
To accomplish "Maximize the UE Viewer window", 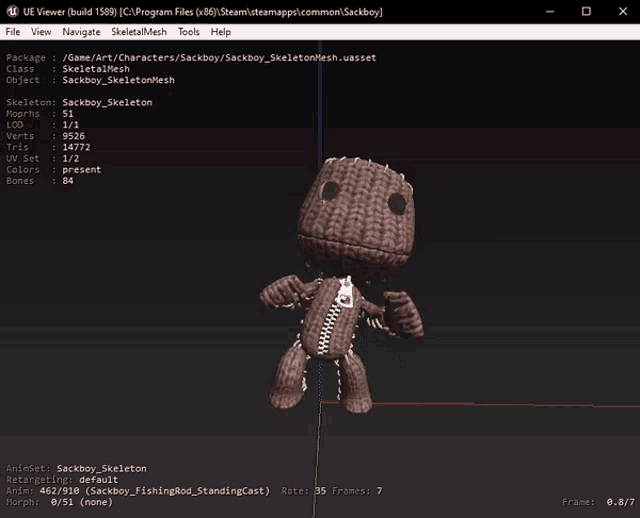I will pos(586,11).
